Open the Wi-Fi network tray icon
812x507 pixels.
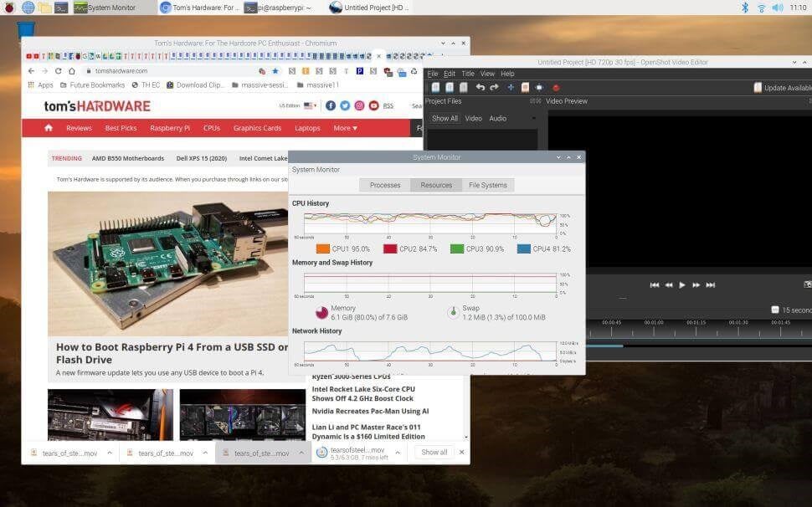[761, 8]
